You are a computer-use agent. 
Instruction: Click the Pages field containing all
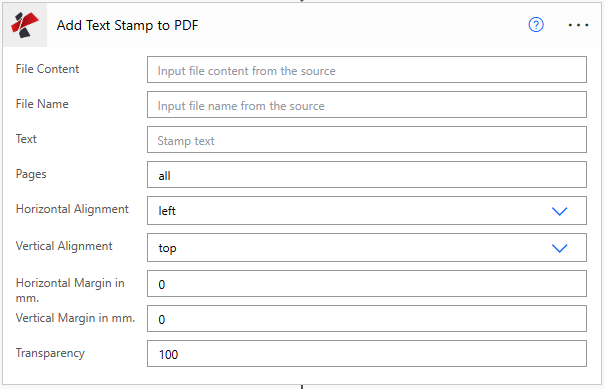click(x=367, y=175)
